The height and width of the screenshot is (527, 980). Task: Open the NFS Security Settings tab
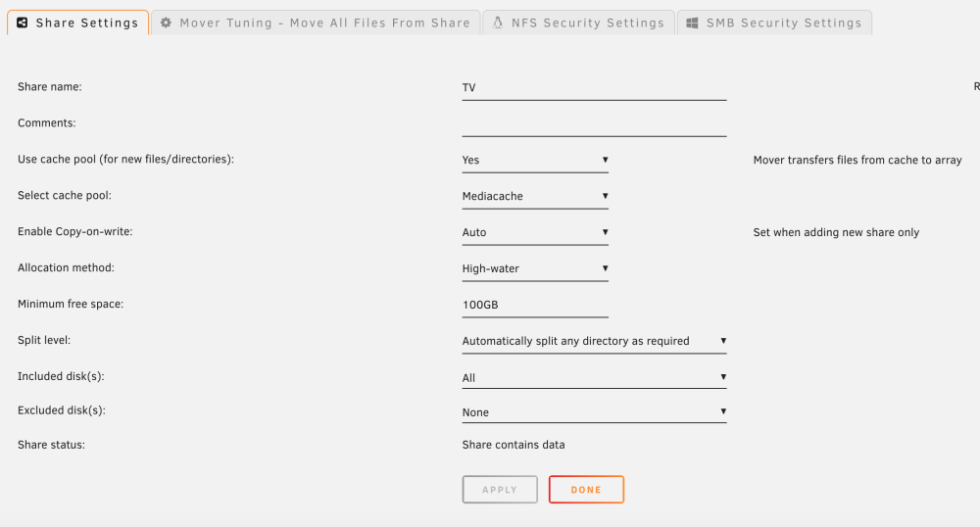click(x=579, y=24)
